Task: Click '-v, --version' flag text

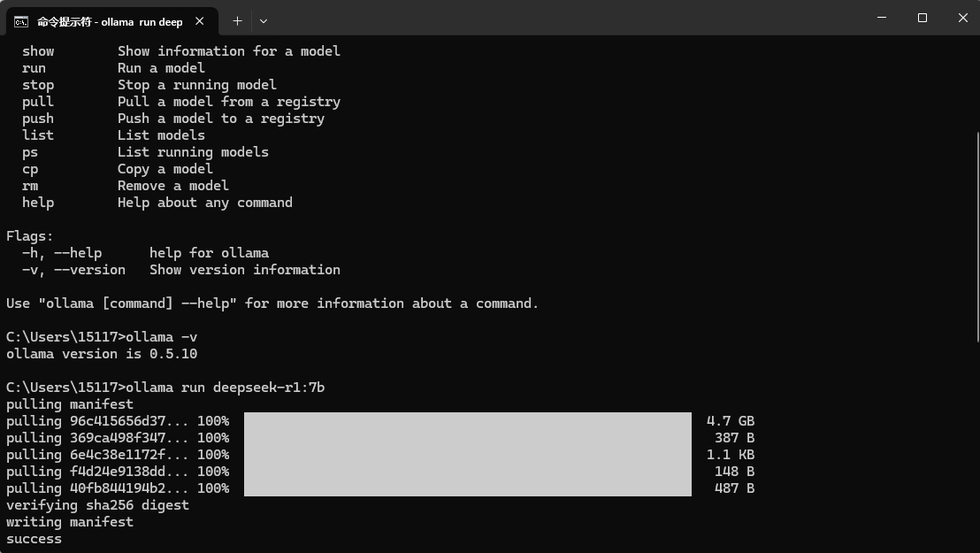Action: (73, 270)
